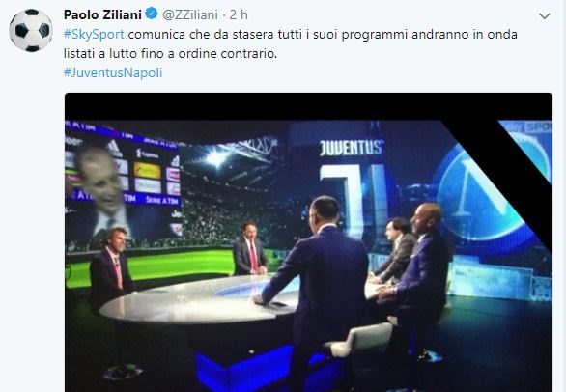Open the @ZZiliani handle link

point(190,14)
